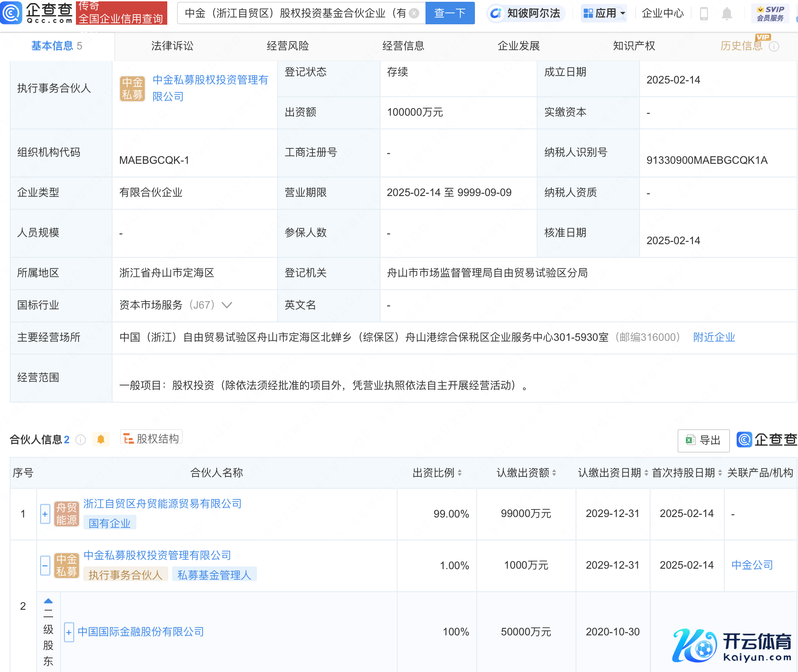798x672 pixels.
Task: Click the Qcc.com logo icon
Action: (x=11, y=12)
